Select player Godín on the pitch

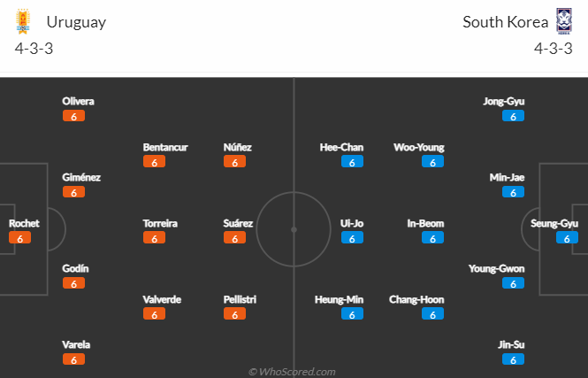click(x=75, y=268)
